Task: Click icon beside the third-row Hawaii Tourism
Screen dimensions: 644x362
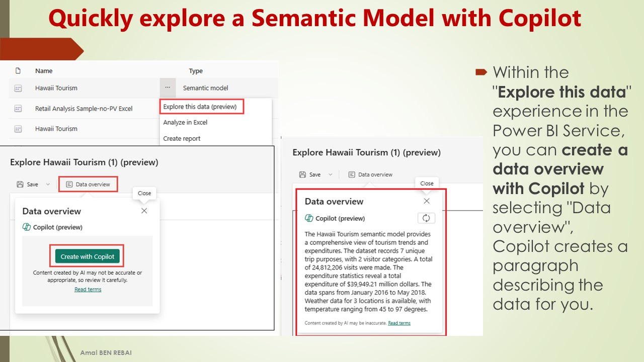Action: (18, 129)
